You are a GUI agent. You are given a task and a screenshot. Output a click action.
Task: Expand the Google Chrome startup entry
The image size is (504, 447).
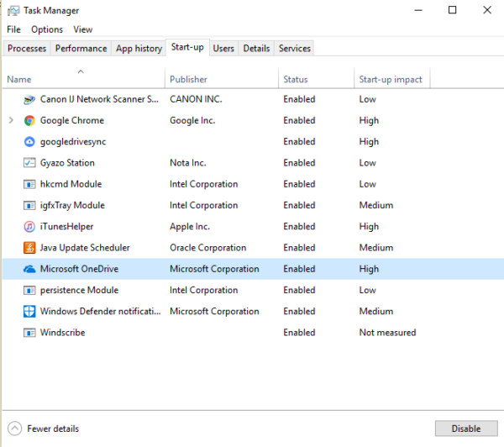coord(11,120)
